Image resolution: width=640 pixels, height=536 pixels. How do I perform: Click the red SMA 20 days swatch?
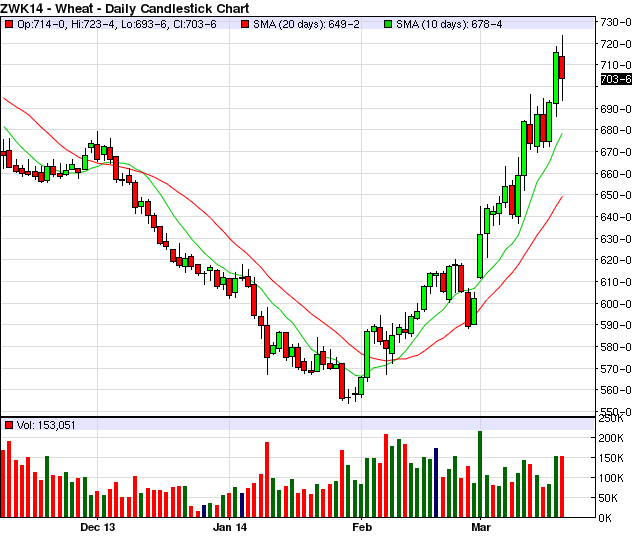click(x=245, y=24)
